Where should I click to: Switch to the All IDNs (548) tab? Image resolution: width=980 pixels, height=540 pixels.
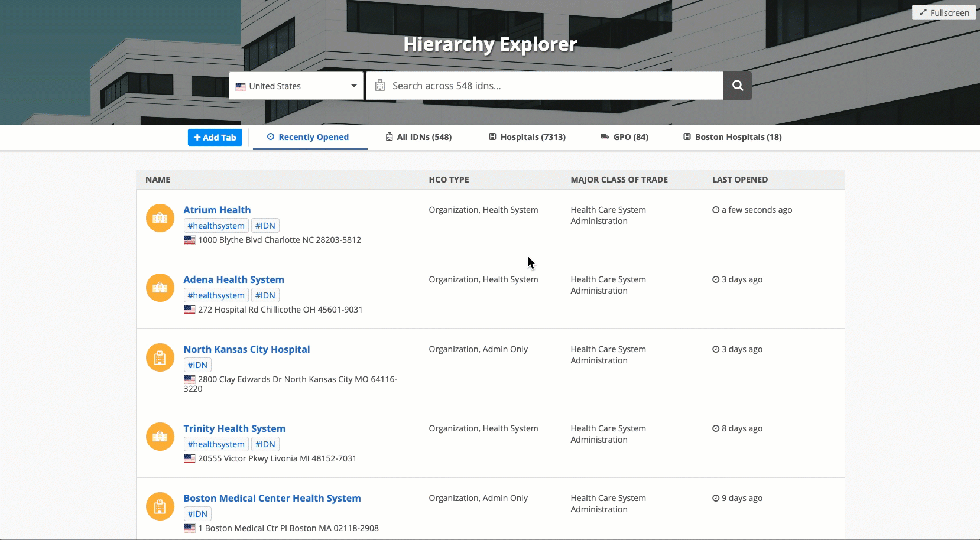418,137
